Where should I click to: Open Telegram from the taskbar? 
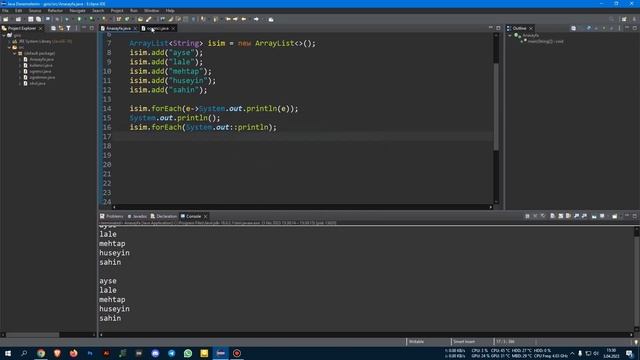point(171,353)
